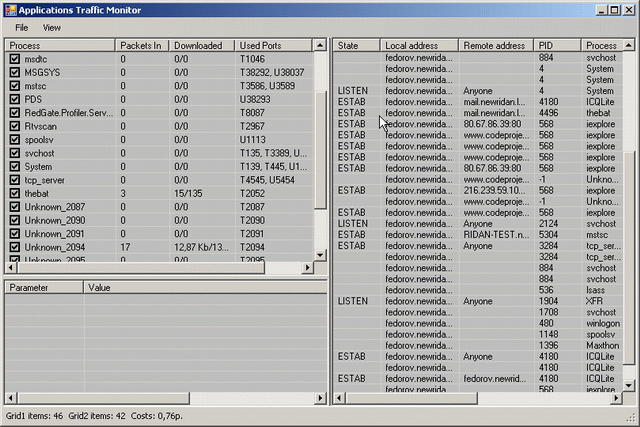Toggle the PDS process checkbox

[x=15, y=100]
